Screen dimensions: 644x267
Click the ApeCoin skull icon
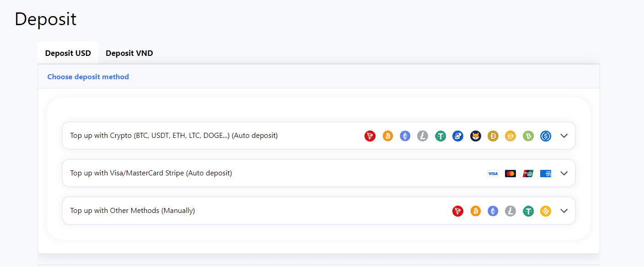(458, 136)
